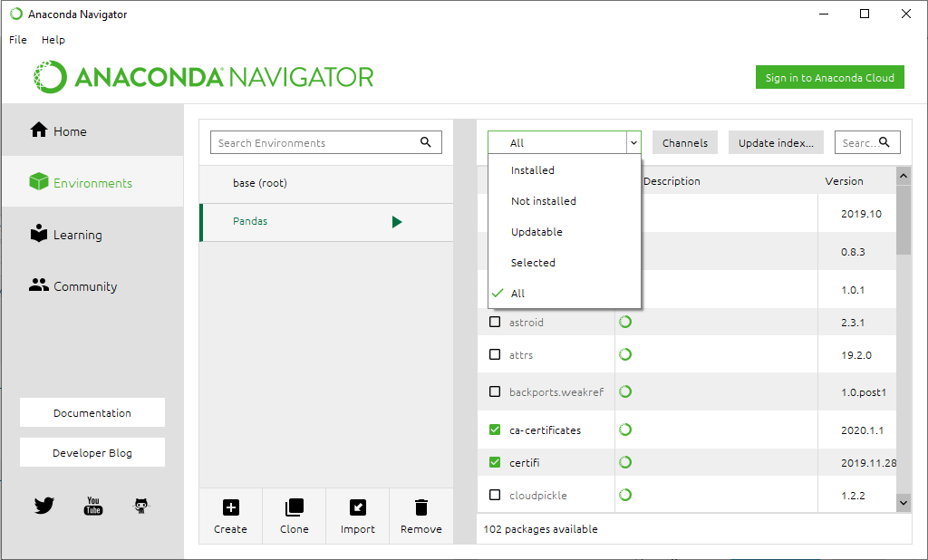Click the cloudpickle package name
The image size is (928, 560).
(538, 496)
